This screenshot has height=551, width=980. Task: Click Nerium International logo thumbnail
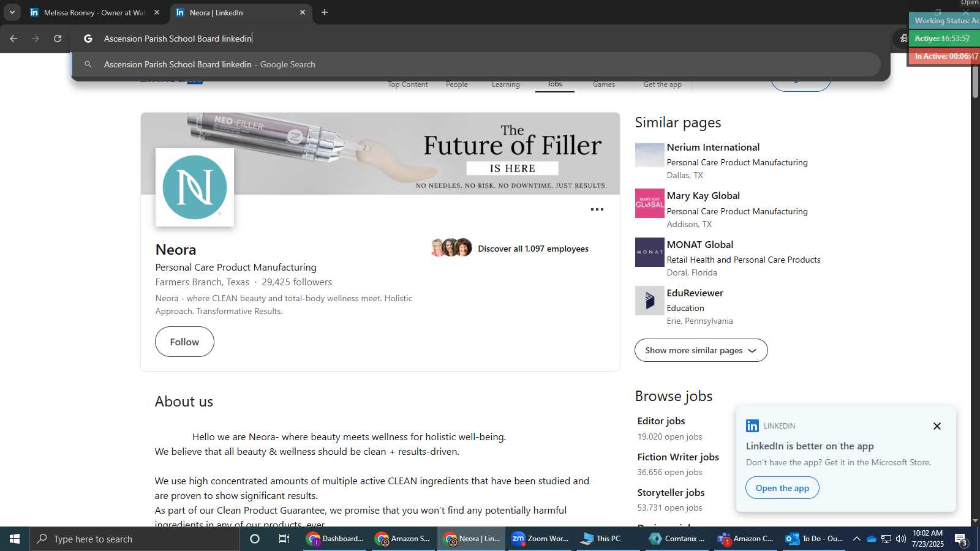pos(650,155)
